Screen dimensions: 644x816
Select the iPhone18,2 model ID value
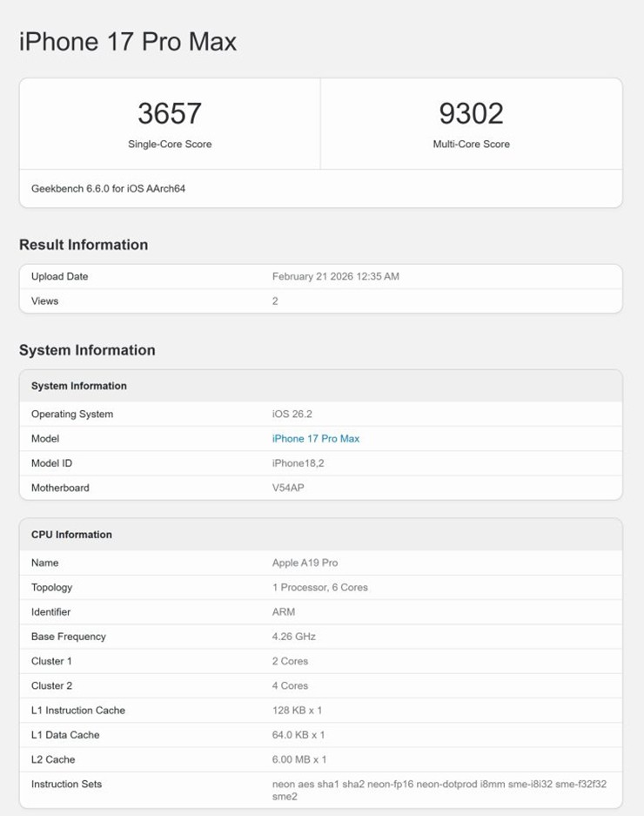click(x=299, y=463)
